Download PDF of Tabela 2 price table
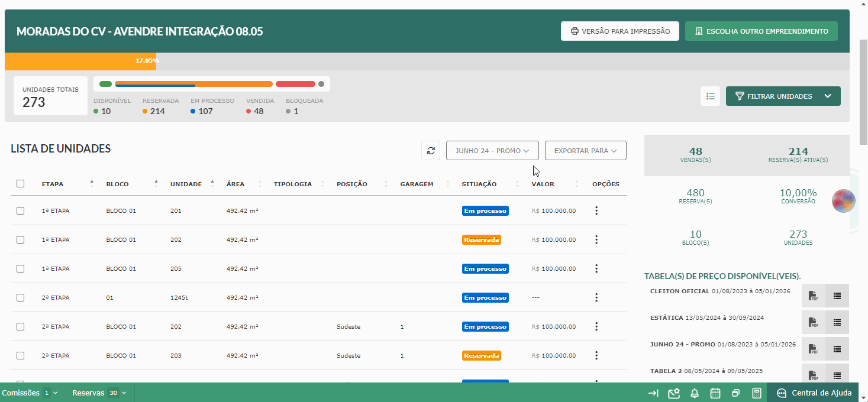The height and width of the screenshot is (402, 868). [814, 374]
